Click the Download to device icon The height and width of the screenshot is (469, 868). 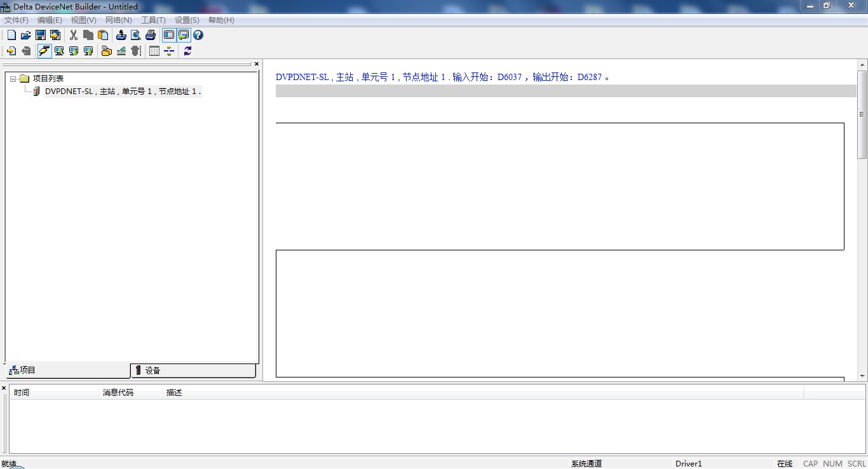74,51
